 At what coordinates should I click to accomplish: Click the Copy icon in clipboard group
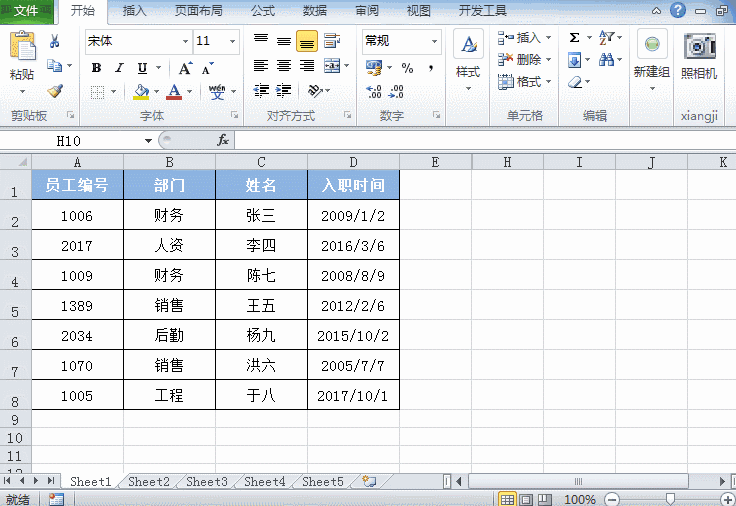tap(54, 66)
